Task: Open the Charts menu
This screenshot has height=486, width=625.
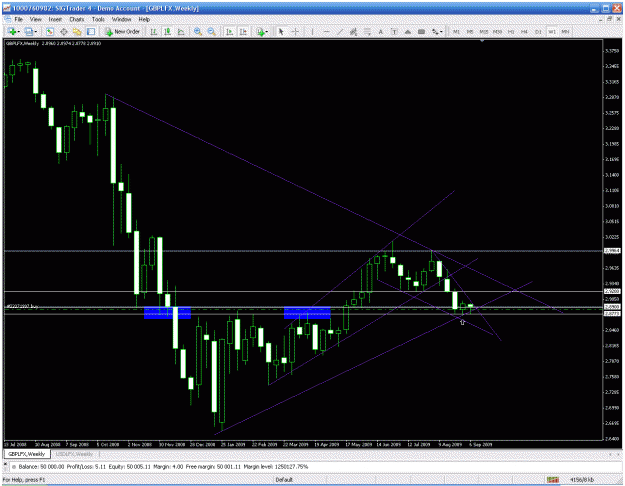Action: tap(77, 19)
